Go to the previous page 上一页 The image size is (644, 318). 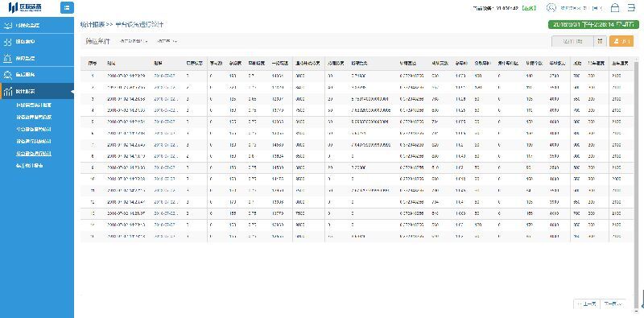pos(587,304)
